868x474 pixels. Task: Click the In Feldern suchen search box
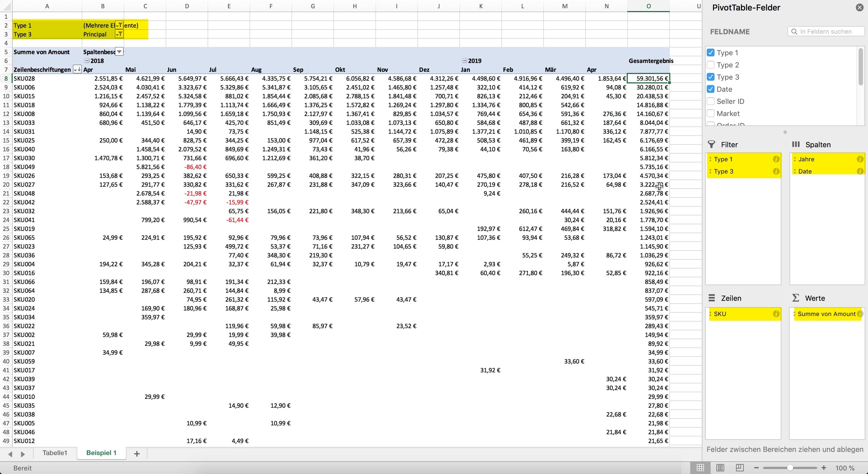826,31
